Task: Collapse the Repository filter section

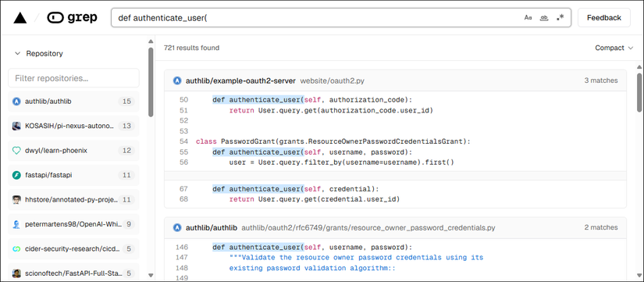Action: coord(38,53)
